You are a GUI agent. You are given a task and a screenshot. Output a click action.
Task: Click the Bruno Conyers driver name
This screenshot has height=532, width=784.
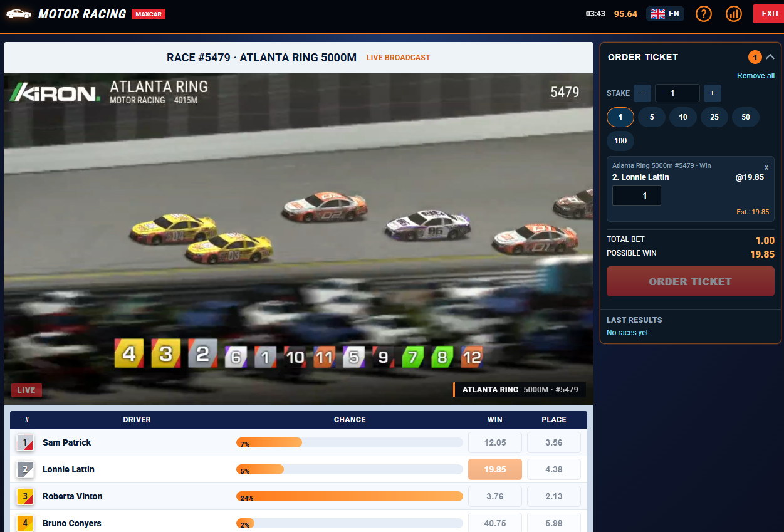click(x=71, y=523)
